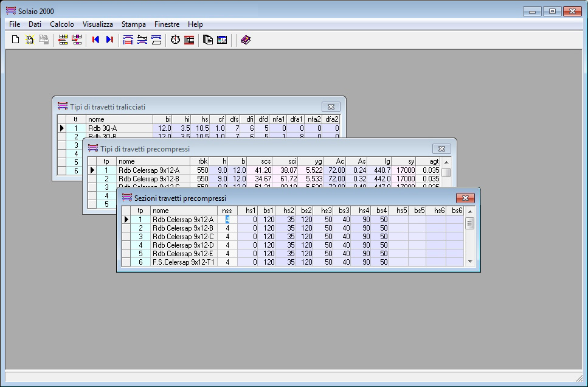Click the window layout icon in toolbar

[x=222, y=40]
